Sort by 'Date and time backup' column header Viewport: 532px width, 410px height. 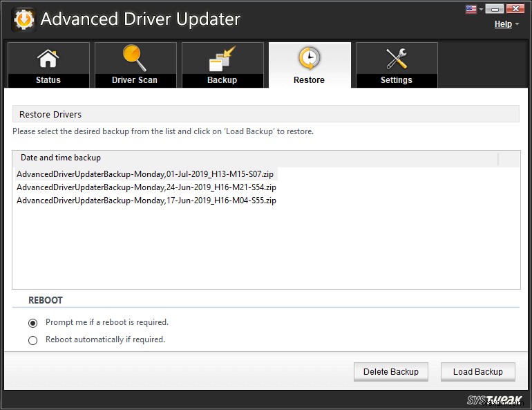point(256,158)
